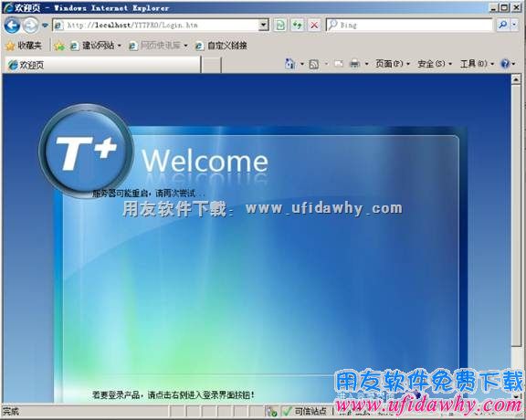Click the printer icon
The width and height of the screenshot is (526, 420).
pos(355,64)
